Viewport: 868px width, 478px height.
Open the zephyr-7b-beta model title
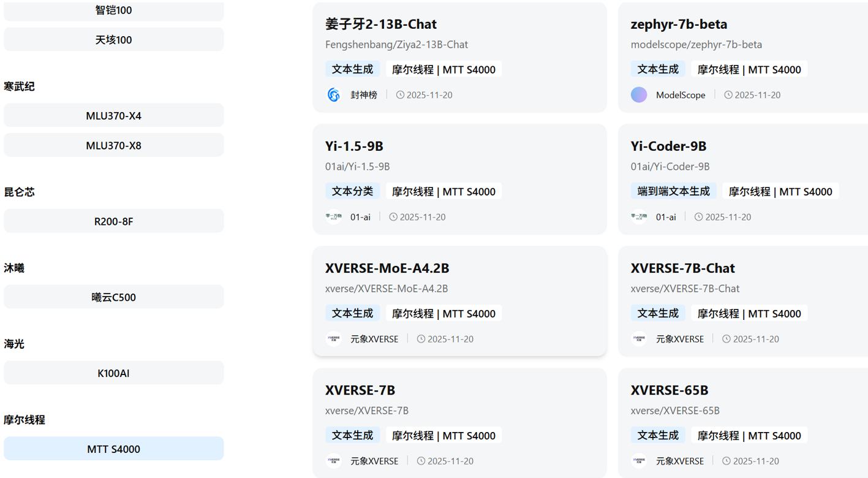pos(679,25)
